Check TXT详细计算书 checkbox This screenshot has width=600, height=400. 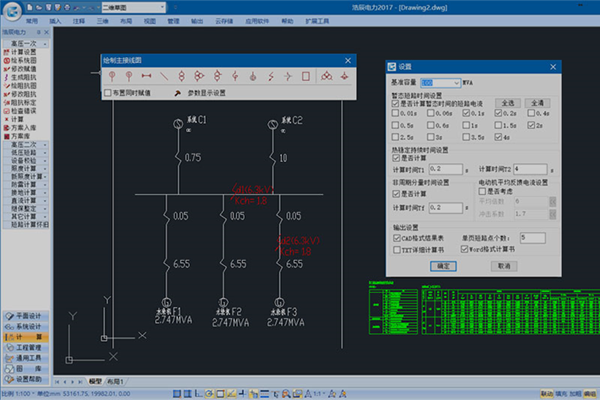coord(397,250)
